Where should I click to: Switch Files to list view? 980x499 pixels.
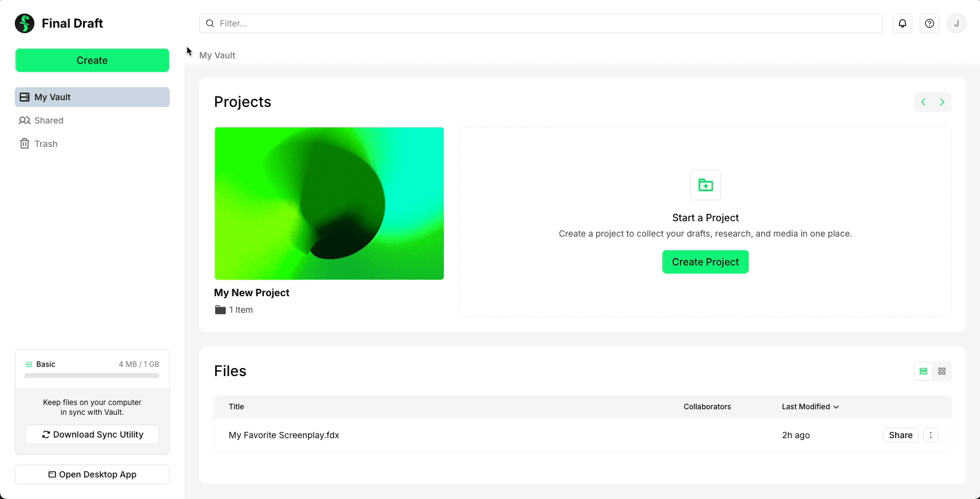(923, 371)
